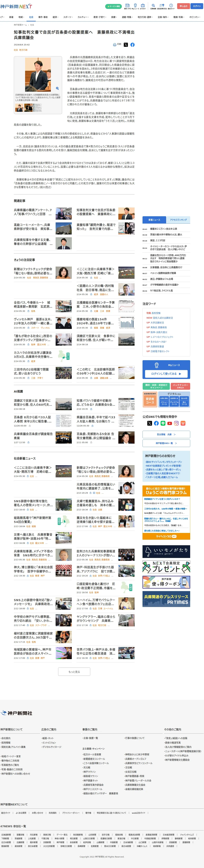Screen dimensions: 204x868
Task: Print the article with 印刷 icon
Action: pos(117,44)
